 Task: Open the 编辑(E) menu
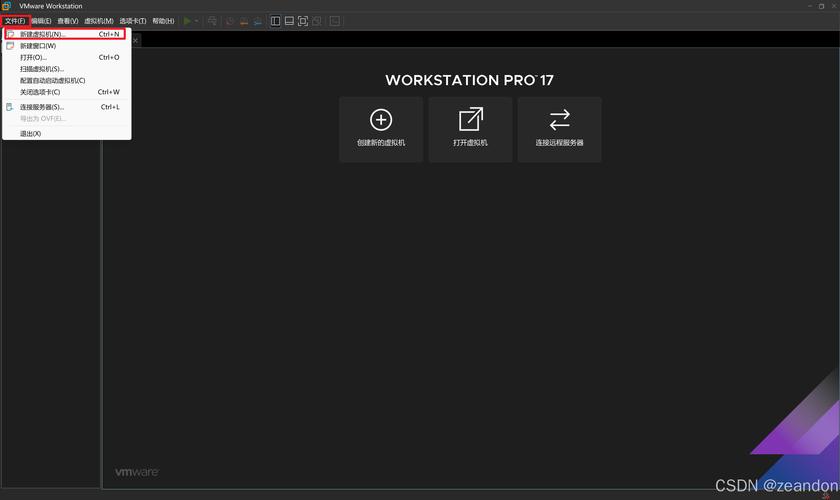[x=41, y=21]
